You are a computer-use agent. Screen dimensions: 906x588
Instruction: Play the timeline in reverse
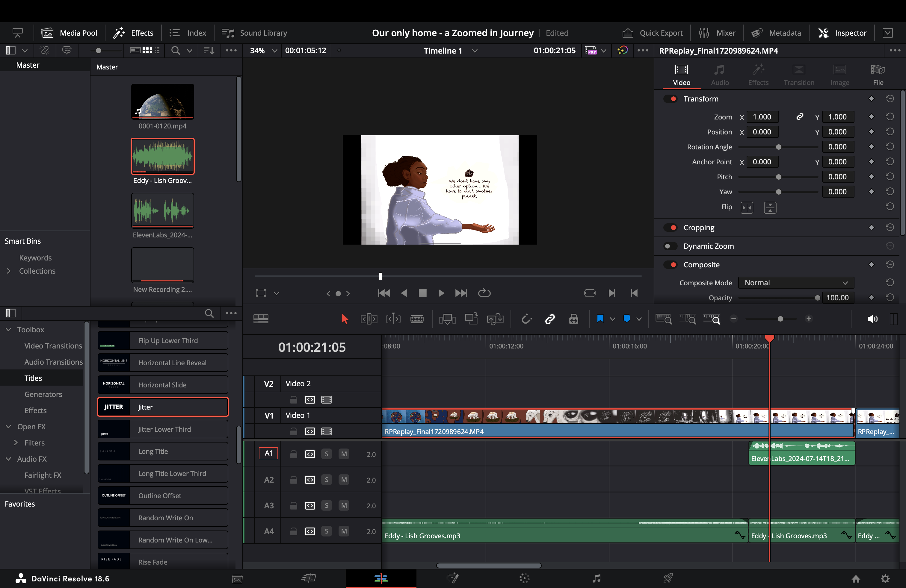(404, 293)
